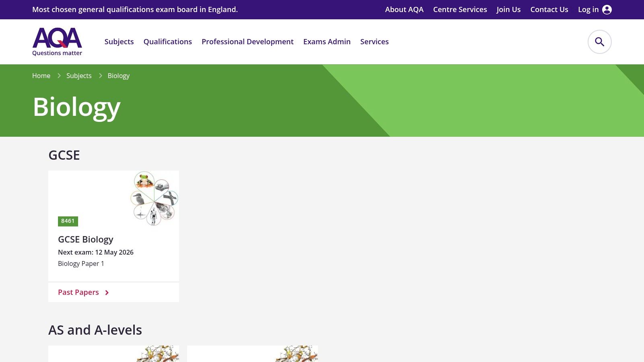
Task: Open the second AS and A-levels card
Action: 252,354
